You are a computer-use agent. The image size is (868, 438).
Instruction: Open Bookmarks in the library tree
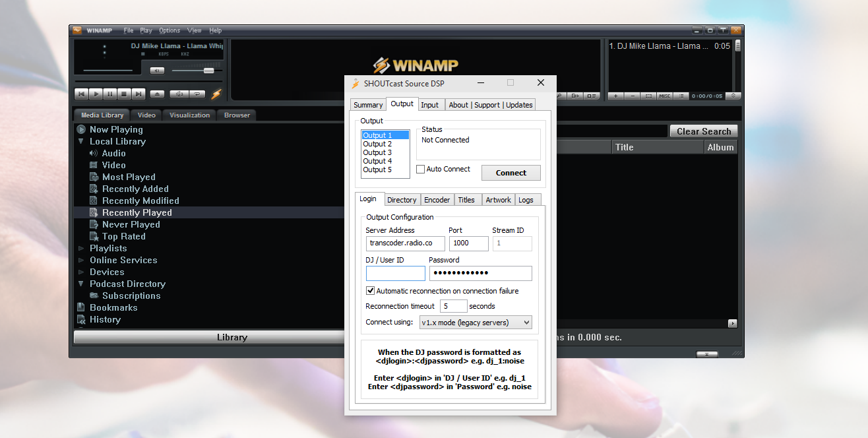(113, 307)
